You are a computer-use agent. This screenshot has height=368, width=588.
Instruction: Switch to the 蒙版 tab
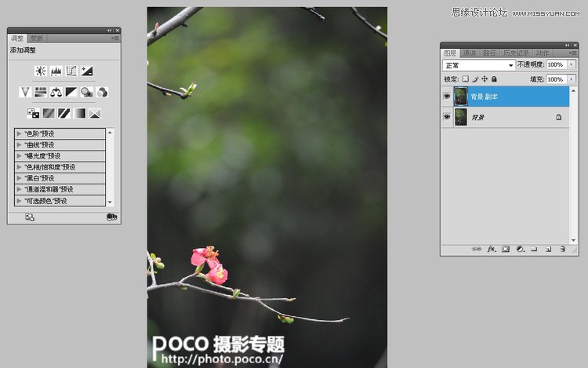click(37, 38)
